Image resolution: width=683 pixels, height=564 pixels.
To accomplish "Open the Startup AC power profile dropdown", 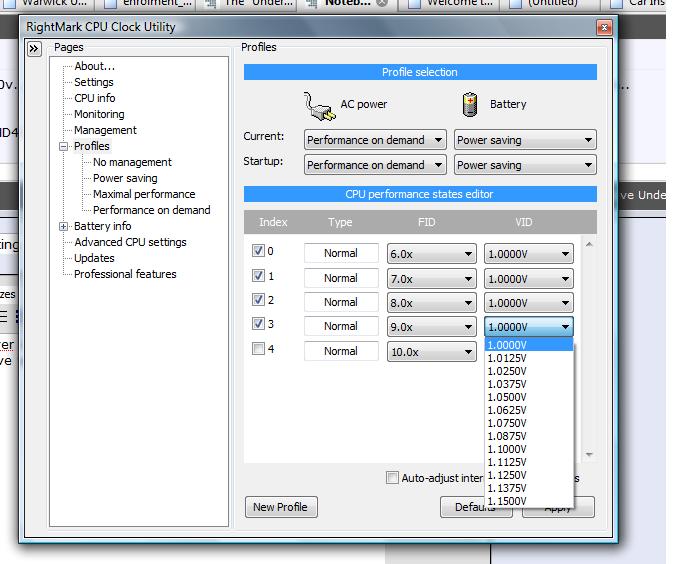I will tap(375, 165).
